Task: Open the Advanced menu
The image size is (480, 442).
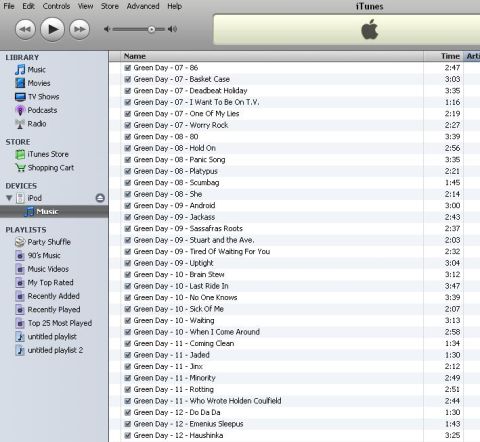Action: pyautogui.click(x=143, y=6)
